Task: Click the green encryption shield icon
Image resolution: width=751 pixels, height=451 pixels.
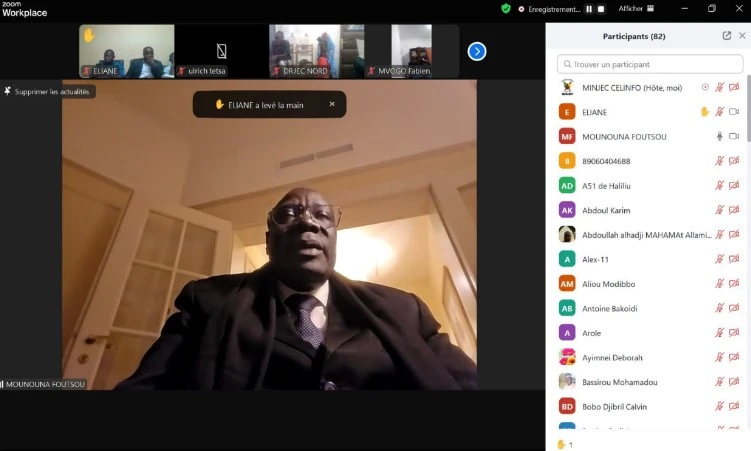Action: click(x=506, y=9)
